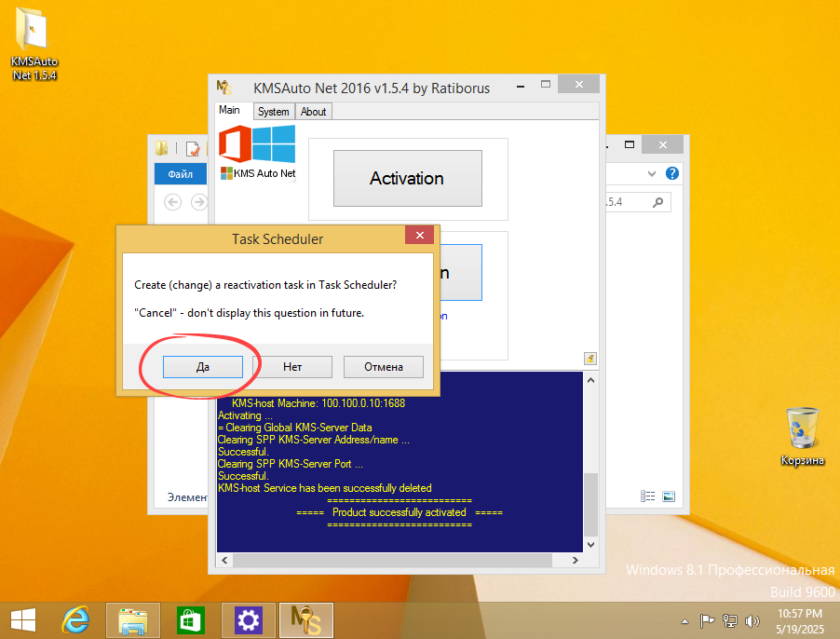Image resolution: width=840 pixels, height=639 pixels.
Task: Switch to the System tab in KMSAuto
Action: click(273, 111)
